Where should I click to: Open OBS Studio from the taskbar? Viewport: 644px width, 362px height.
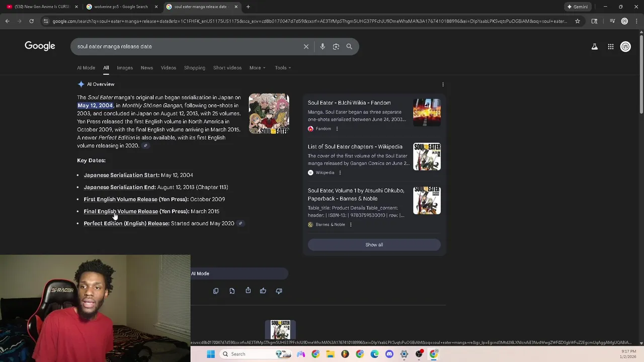(419, 354)
